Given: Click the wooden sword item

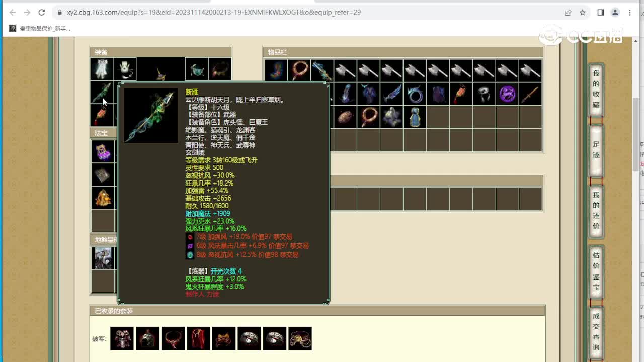Looking at the screenshot, I should [530, 94].
